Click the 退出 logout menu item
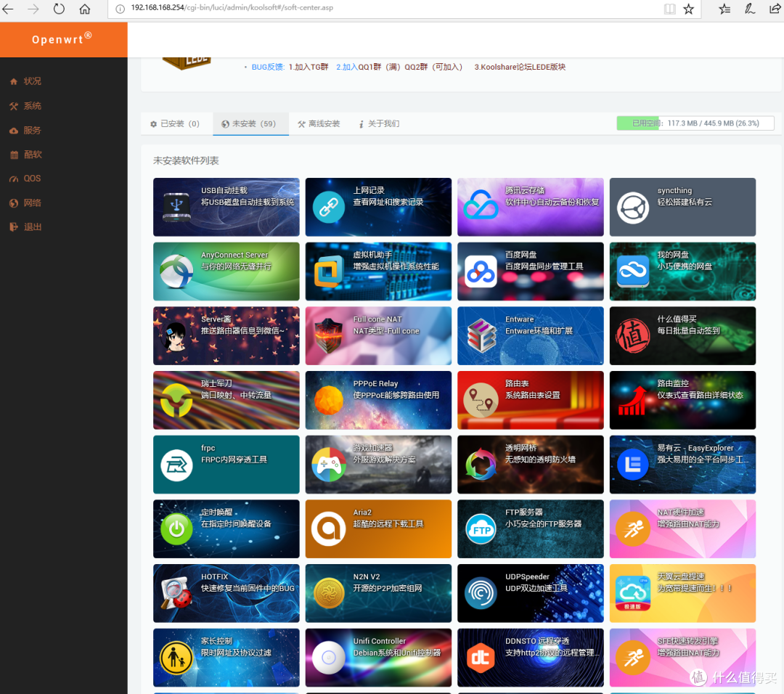This screenshot has height=694, width=784. point(33,227)
